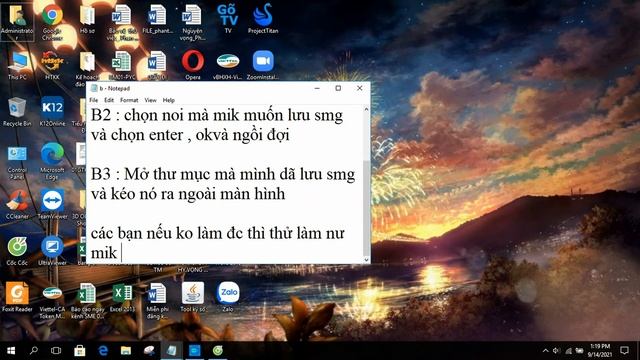This screenshot has height=360, width=640.
Task: Select the Zalo desktop icon
Action: click(x=228, y=297)
